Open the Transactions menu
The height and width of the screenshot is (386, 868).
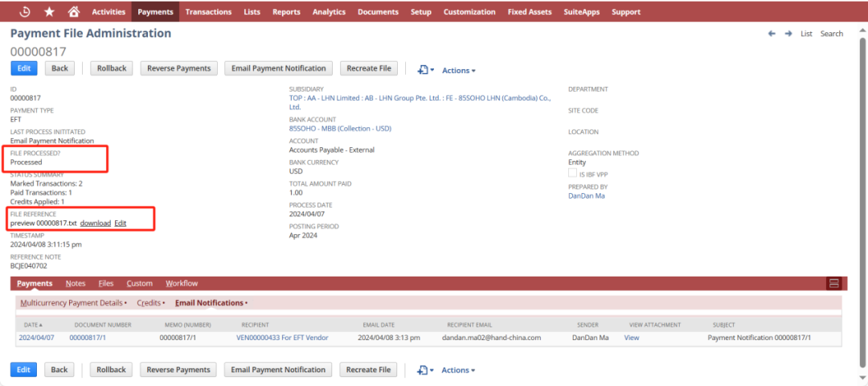click(x=208, y=11)
